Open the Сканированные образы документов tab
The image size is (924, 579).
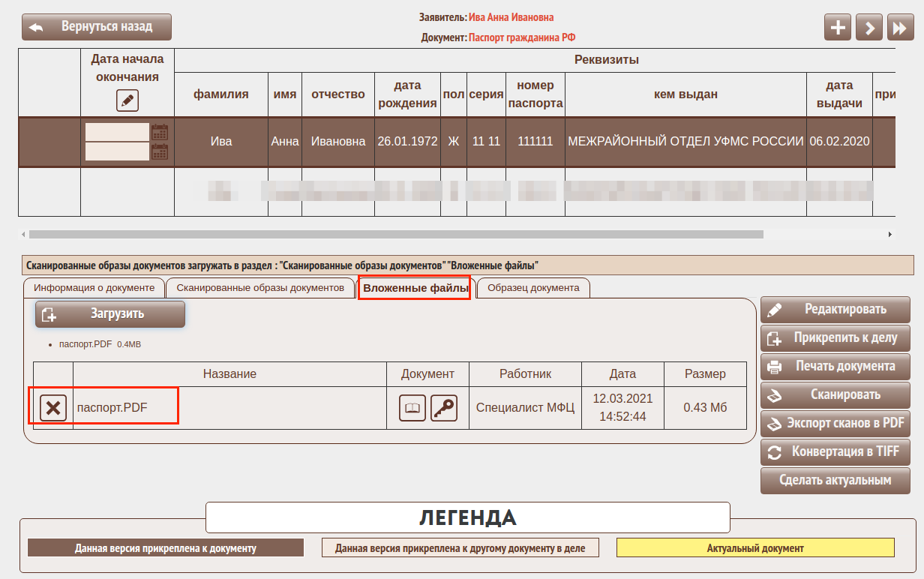point(260,288)
